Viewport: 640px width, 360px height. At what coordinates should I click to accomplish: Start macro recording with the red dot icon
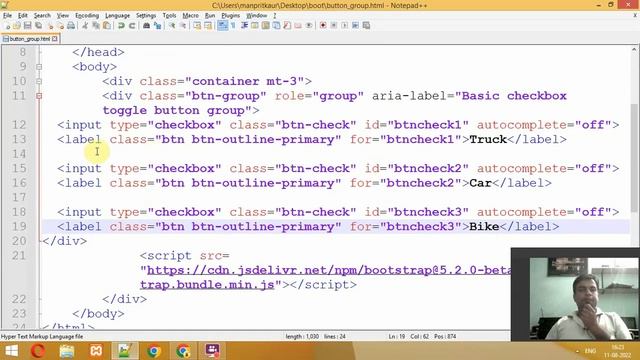coord(323,25)
